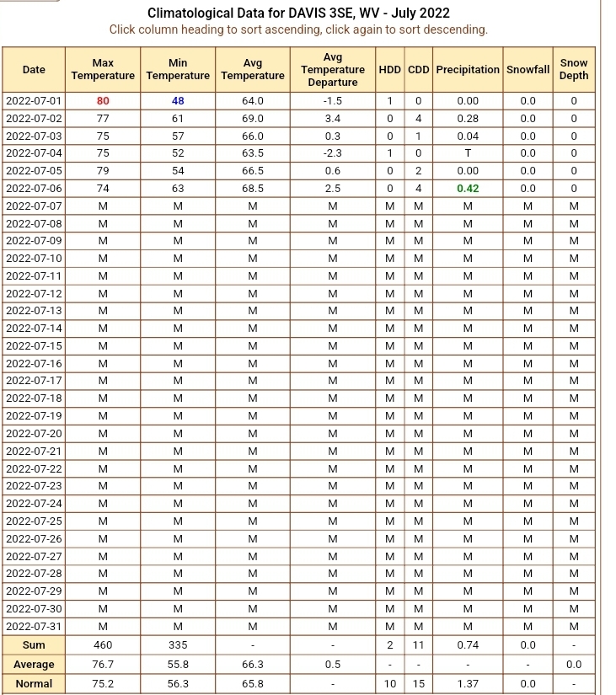Click precipitation value 0.28 on 2022-07-02
Viewport: 616px width, 695px height.
pyautogui.click(x=468, y=119)
